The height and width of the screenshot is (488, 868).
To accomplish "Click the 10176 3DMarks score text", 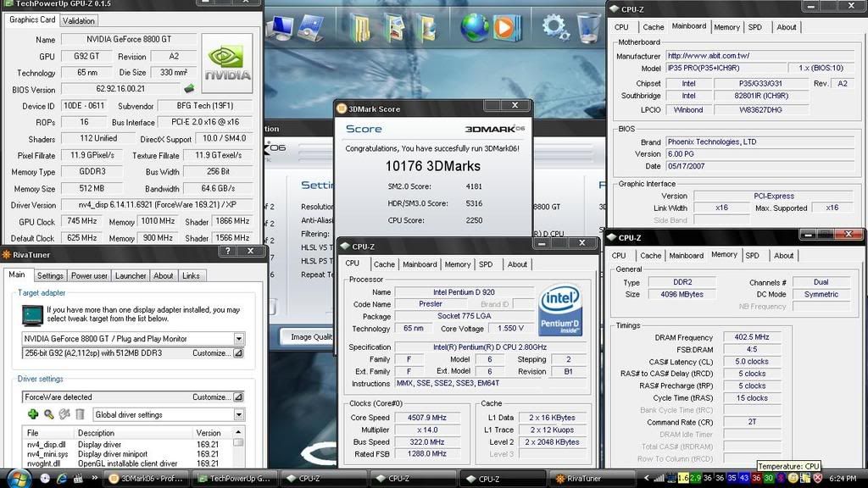I will coord(433,166).
